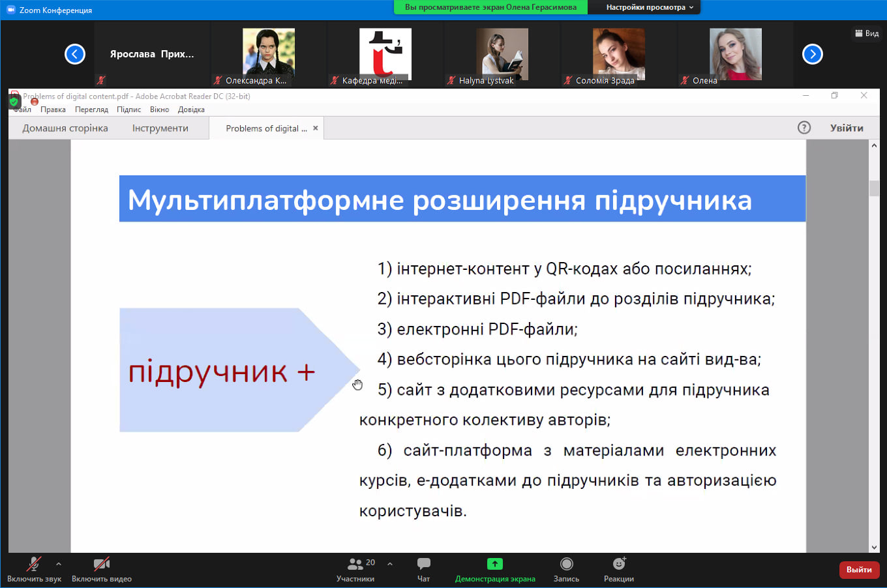Viewport: 887px width, 588px height.
Task: Open the Правка menu in Acrobat
Action: tap(53, 110)
